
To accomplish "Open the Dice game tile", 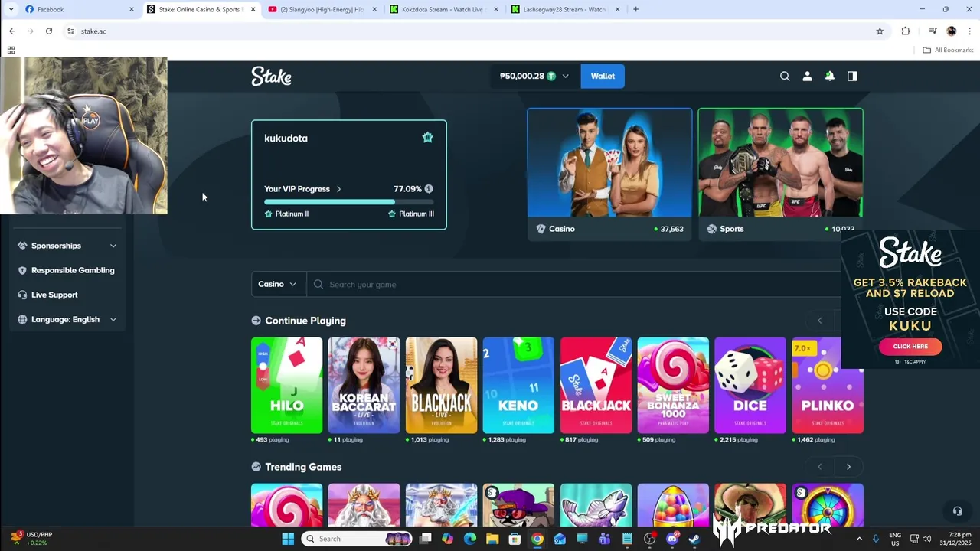I will tap(750, 385).
